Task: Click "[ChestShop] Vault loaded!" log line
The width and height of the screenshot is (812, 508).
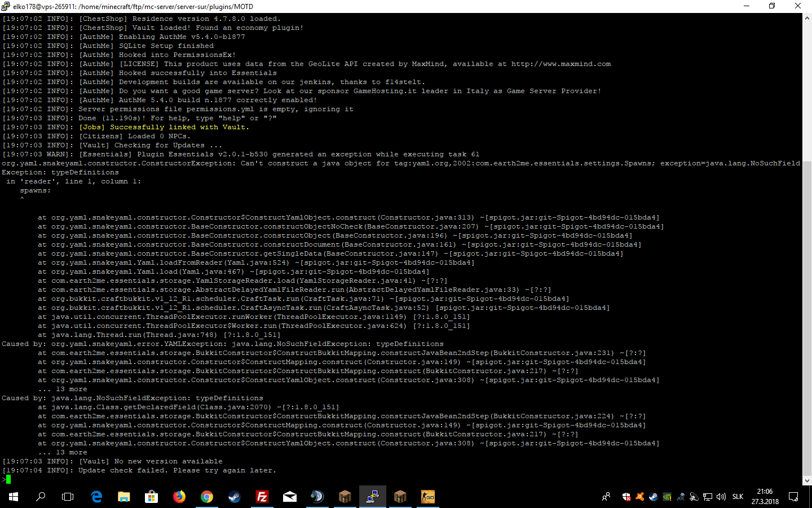Action: coord(153,28)
